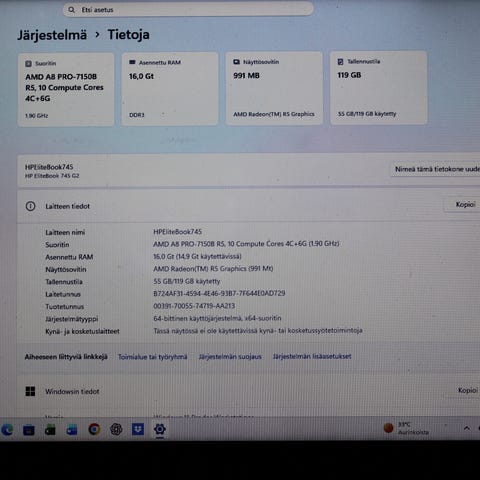Expand the system tray hidden icons chevron
The height and width of the screenshot is (480, 480).
point(467,428)
